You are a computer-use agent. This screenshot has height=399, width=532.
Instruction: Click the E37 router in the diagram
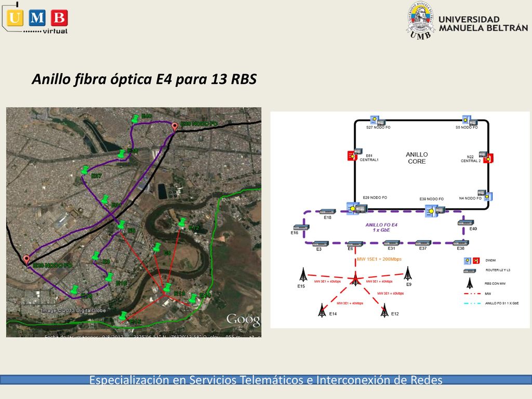[x=423, y=243]
